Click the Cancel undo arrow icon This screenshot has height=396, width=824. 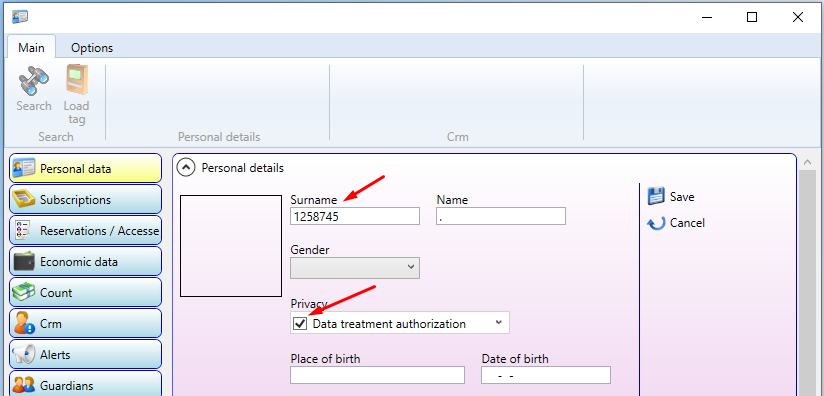pyautogui.click(x=656, y=223)
